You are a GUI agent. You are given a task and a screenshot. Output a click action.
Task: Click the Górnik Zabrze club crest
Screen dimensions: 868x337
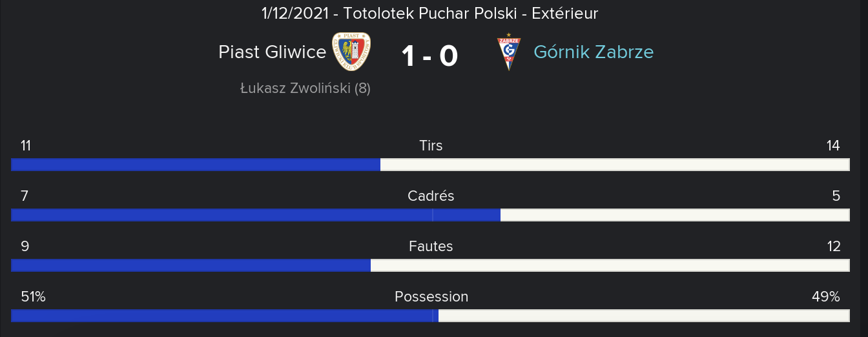click(509, 52)
